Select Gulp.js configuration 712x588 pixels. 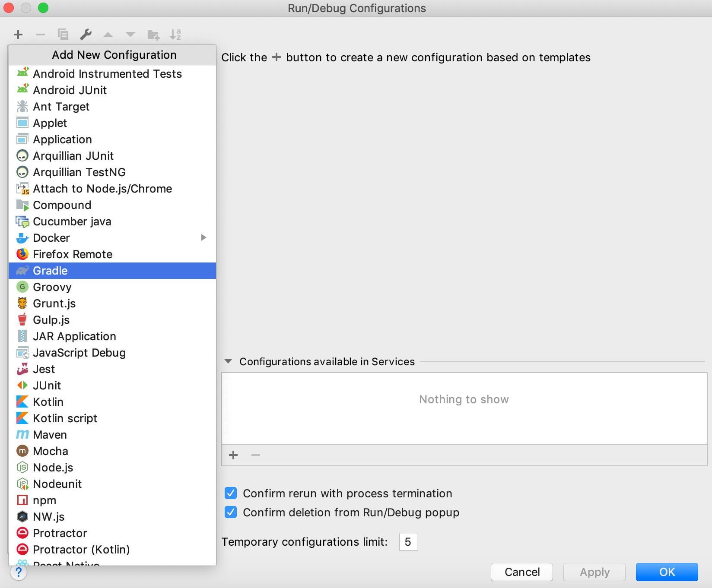[x=112, y=320]
